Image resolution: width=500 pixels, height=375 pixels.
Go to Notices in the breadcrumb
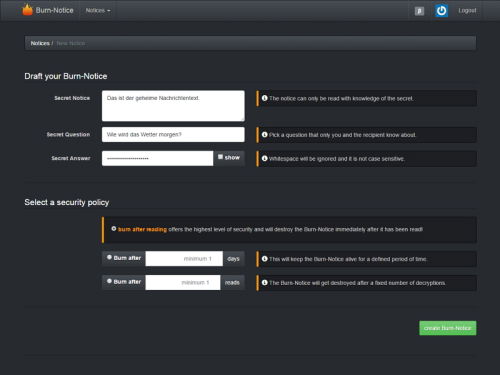40,43
